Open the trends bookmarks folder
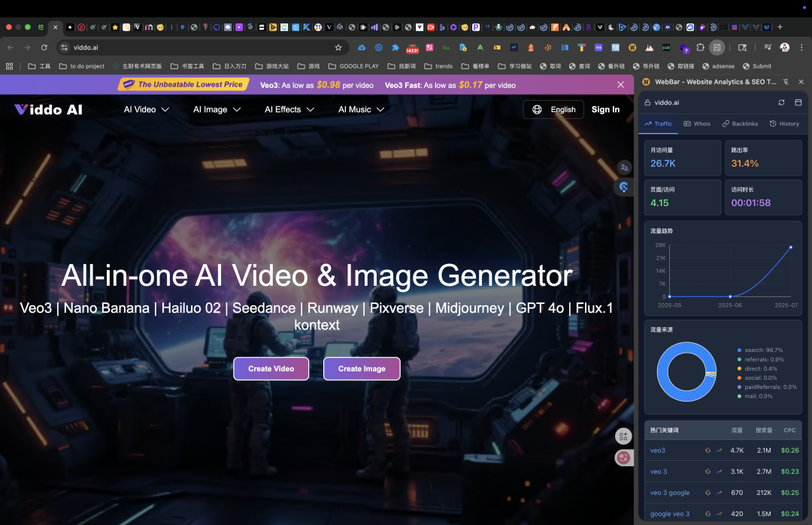 [x=438, y=66]
